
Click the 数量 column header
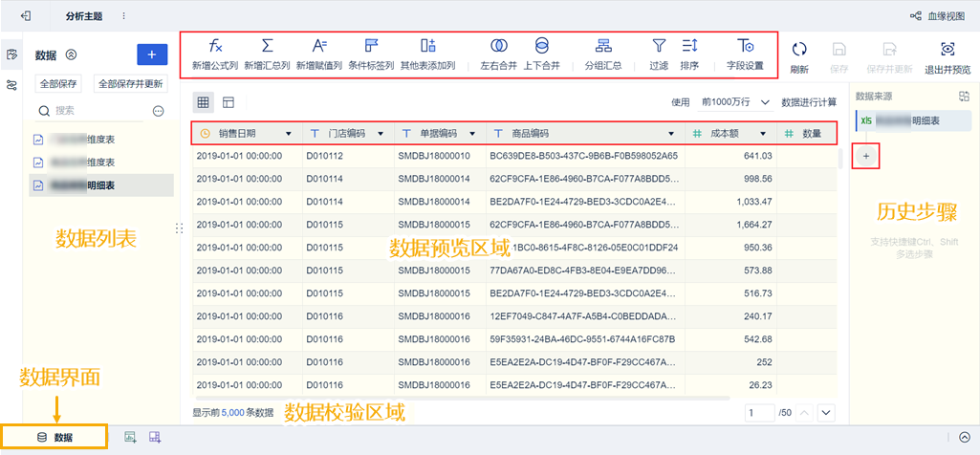pos(806,133)
